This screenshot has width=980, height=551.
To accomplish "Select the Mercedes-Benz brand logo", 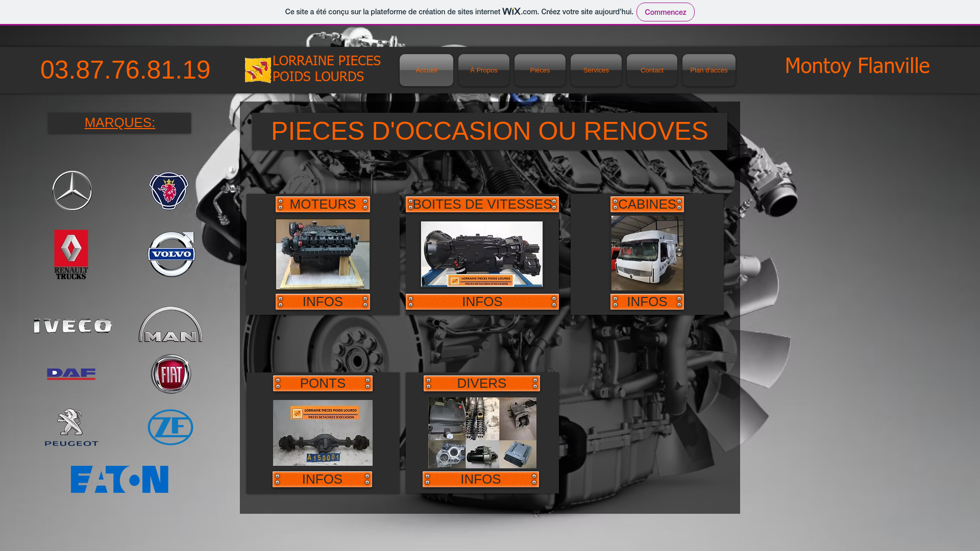I will pos(71,190).
